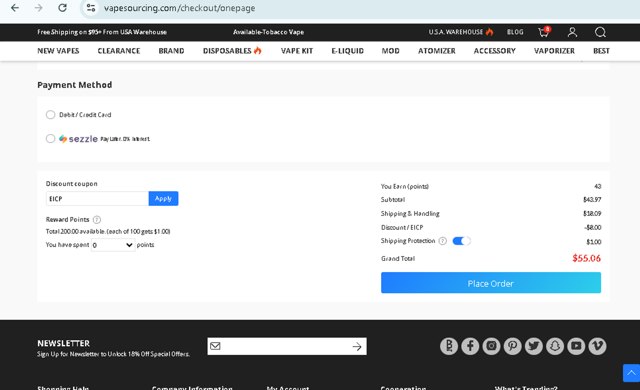Image resolution: width=640 pixels, height=390 pixels.
Task: Open the VAPORIZER menu item
Action: [554, 51]
